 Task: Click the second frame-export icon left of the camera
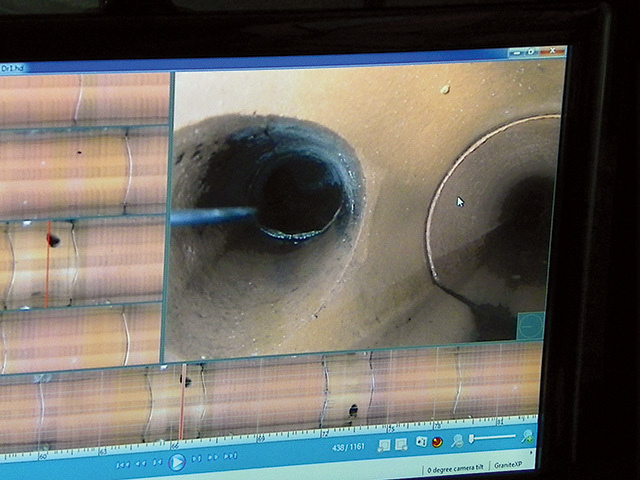[x=401, y=443]
